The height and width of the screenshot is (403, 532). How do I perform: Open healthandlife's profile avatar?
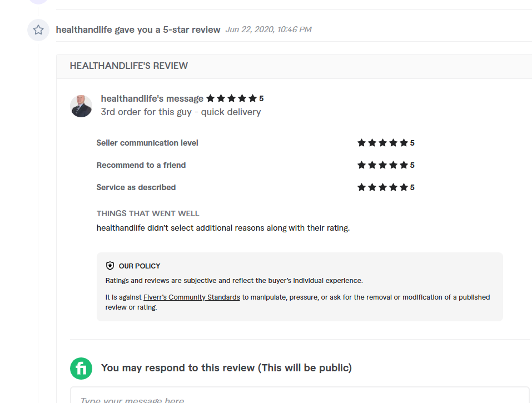(81, 106)
